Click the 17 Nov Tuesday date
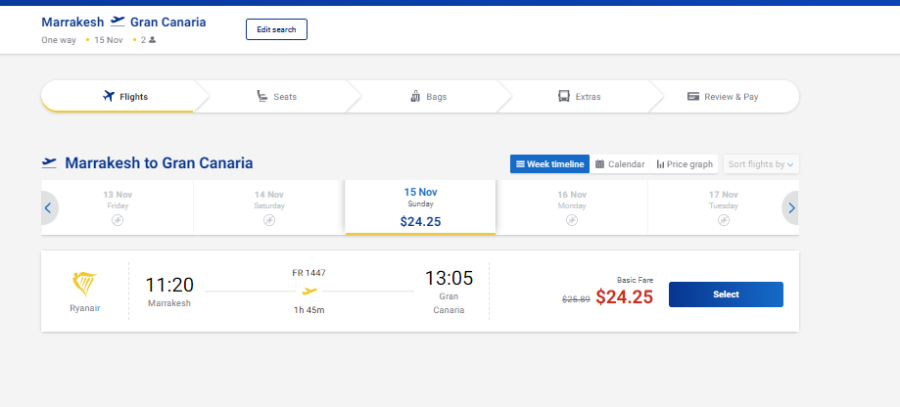 [x=723, y=207]
